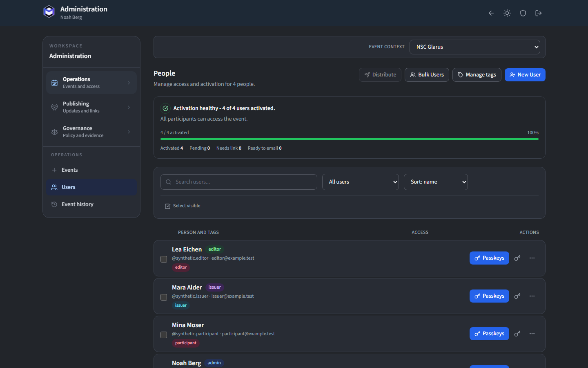Go back using the header arrow icon
This screenshot has width=588, height=368.
point(491,13)
